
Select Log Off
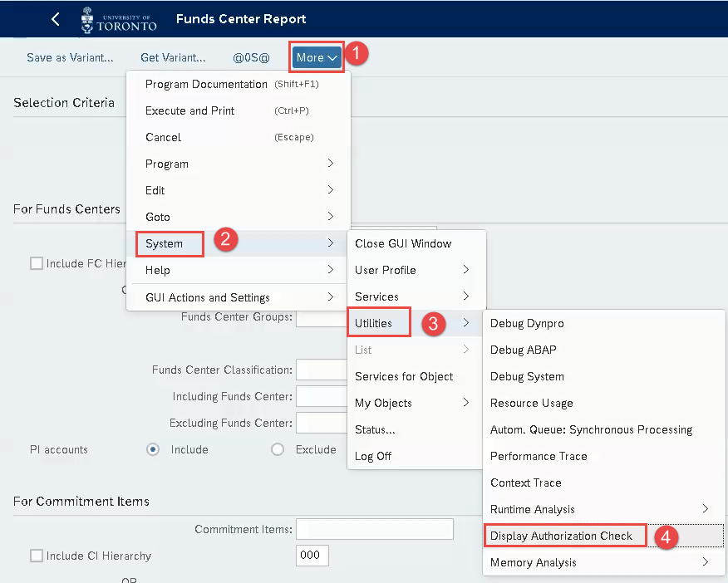(x=416, y=456)
